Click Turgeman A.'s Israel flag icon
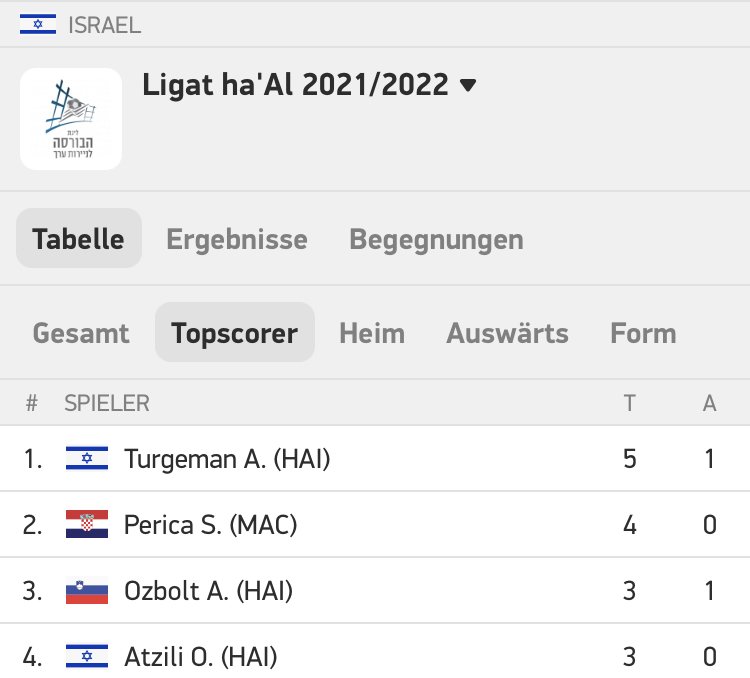 point(86,459)
